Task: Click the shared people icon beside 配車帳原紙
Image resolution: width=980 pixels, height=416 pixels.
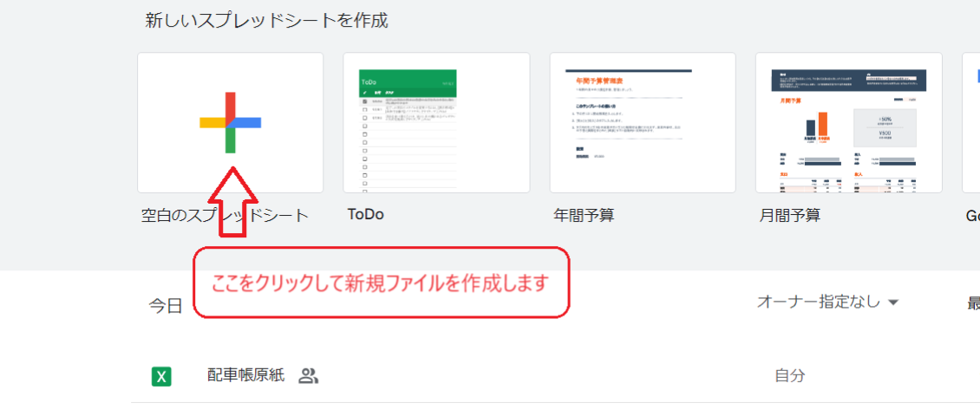Action: click(308, 375)
